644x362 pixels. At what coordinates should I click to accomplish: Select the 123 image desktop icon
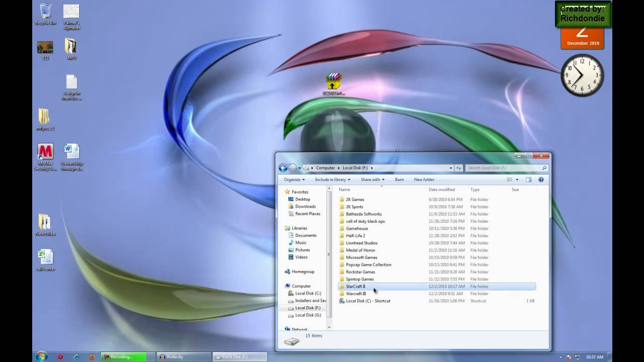pyautogui.click(x=45, y=50)
